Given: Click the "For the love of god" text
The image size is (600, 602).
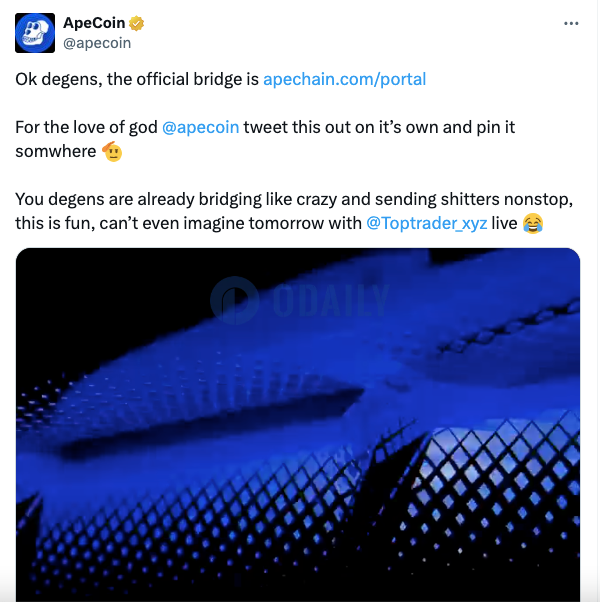Looking at the screenshot, I should click(x=85, y=128).
